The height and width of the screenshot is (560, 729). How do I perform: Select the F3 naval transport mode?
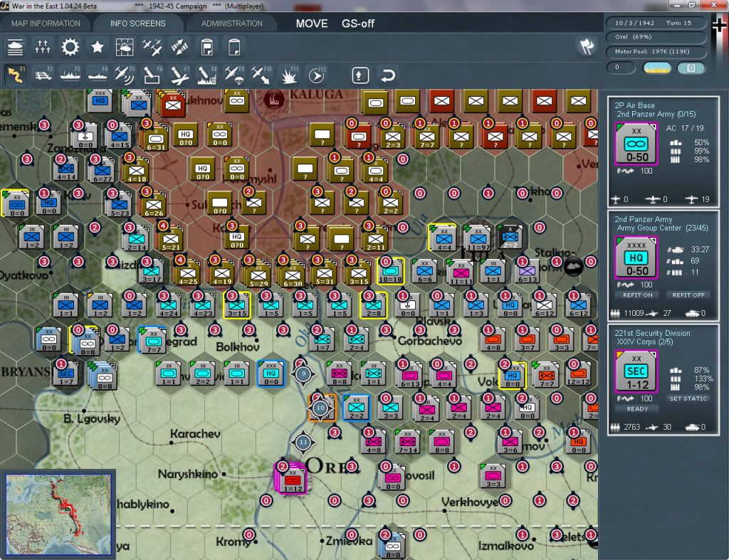(70, 75)
